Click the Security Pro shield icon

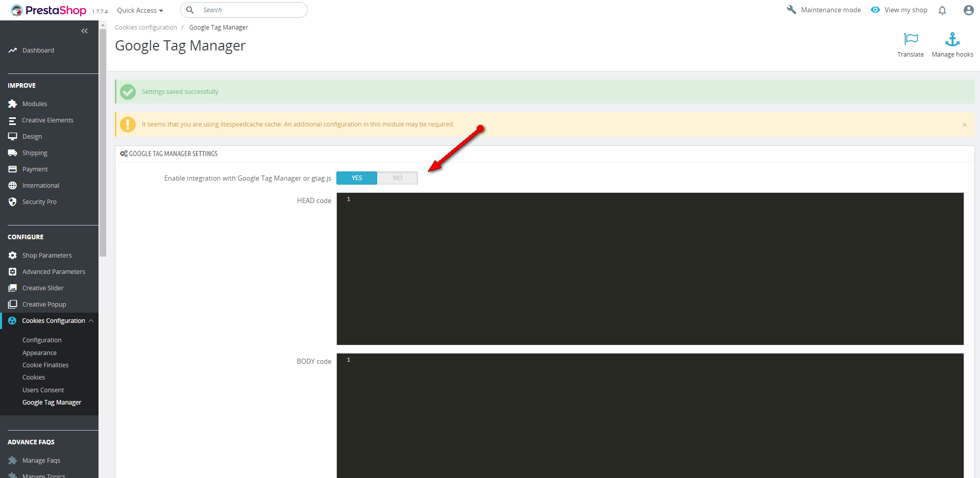13,202
